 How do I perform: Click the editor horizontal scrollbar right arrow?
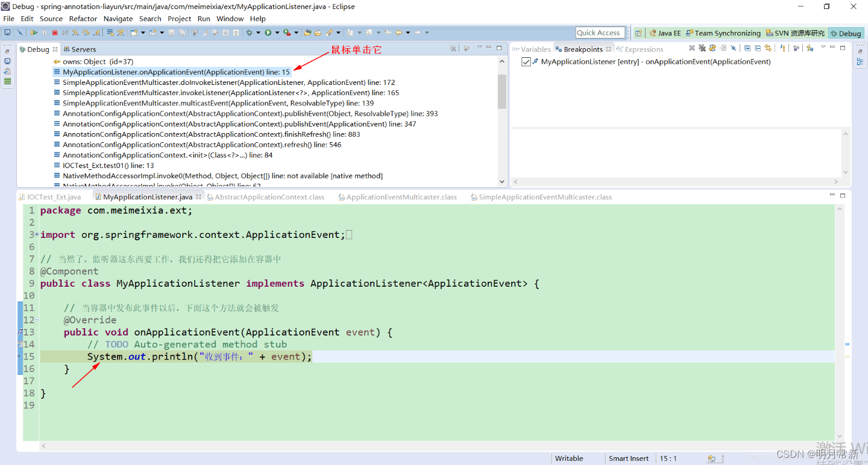pos(832,446)
